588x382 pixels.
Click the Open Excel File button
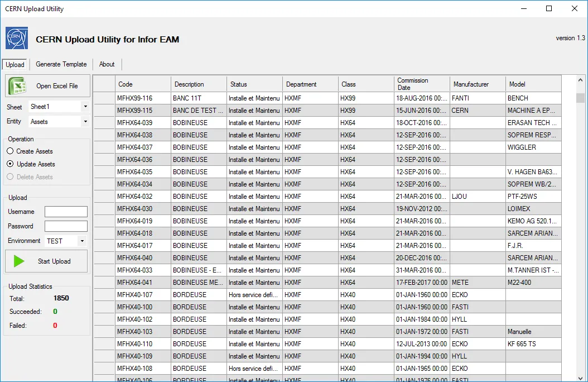47,86
